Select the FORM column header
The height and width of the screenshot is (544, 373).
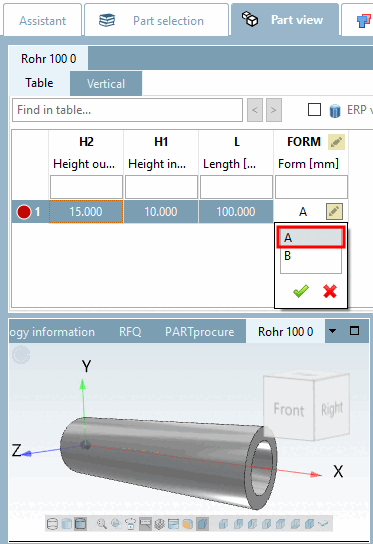304,142
